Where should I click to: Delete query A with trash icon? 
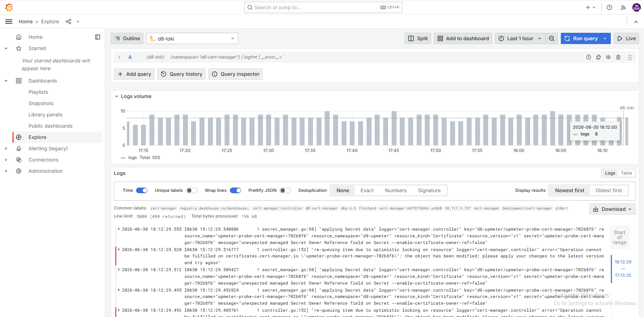[618, 57]
